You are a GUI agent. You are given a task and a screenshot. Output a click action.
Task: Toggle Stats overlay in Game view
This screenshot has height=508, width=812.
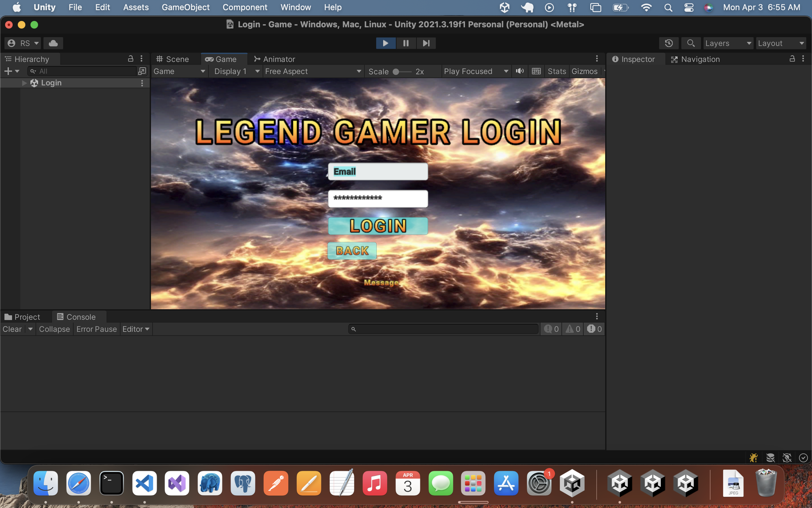pyautogui.click(x=557, y=71)
